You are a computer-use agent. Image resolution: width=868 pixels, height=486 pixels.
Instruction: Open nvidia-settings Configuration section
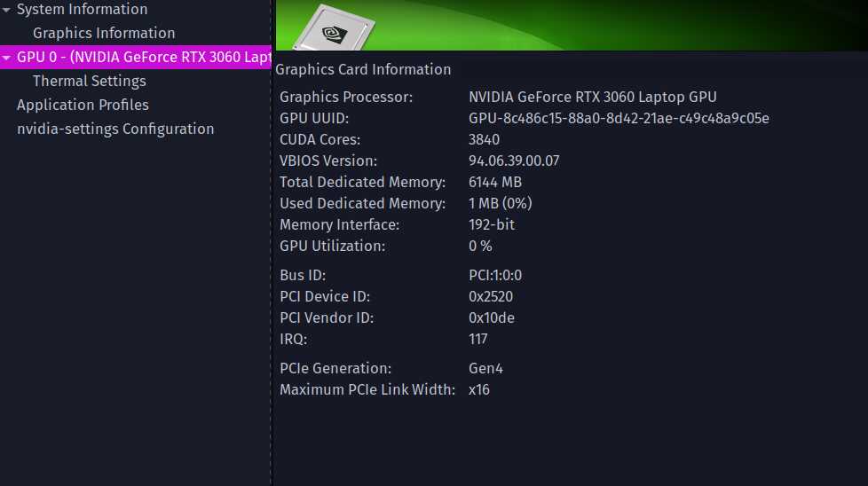coord(115,129)
